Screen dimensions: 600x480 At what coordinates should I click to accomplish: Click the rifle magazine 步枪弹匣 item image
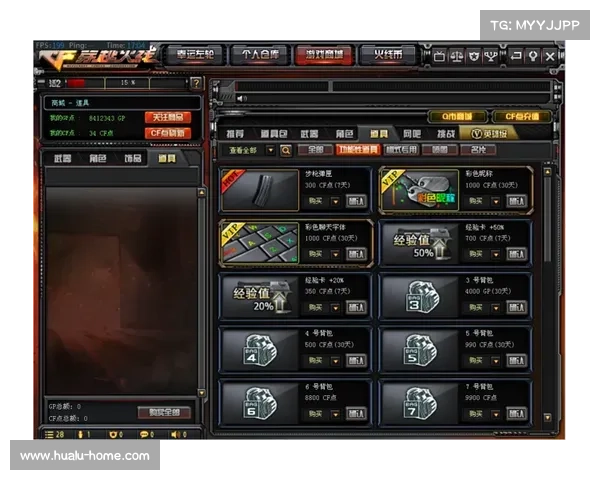click(x=259, y=188)
